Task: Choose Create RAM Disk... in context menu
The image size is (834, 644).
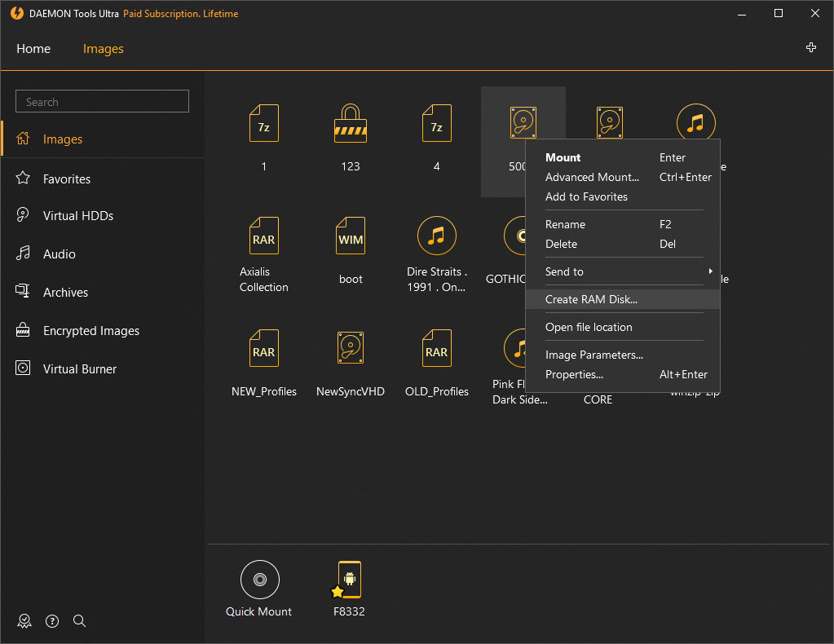Action: tap(622, 299)
